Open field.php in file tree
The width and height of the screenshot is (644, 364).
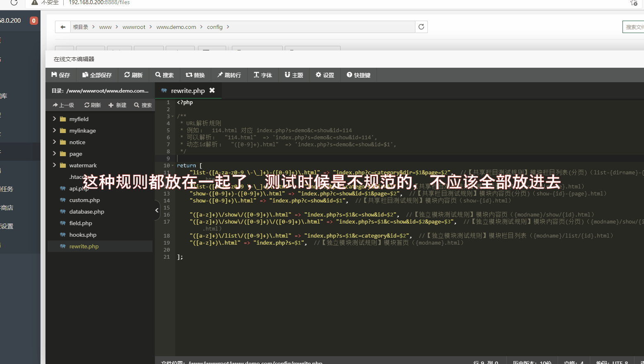(x=81, y=223)
